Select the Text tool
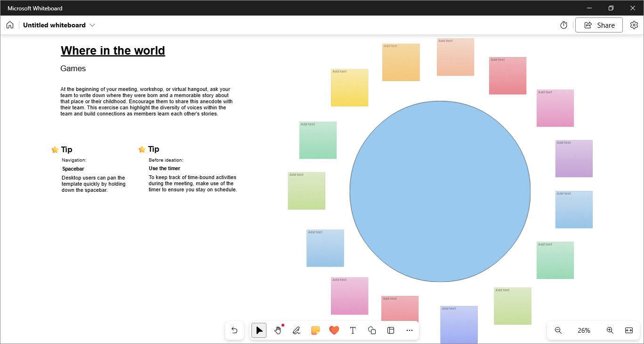Image resolution: width=644 pixels, height=344 pixels. pyautogui.click(x=353, y=330)
